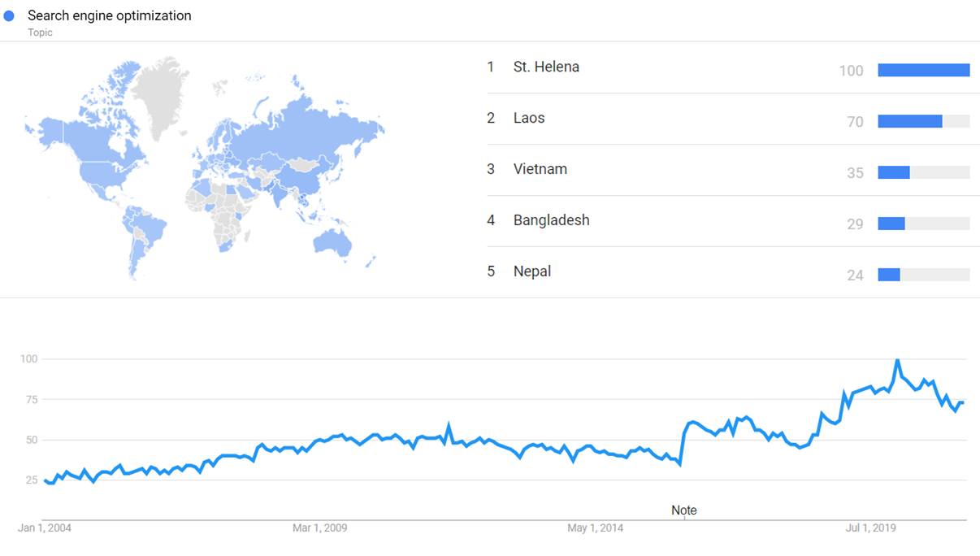The width and height of the screenshot is (980, 556).
Task: Open Bangladesh in the region list
Action: pyautogui.click(x=551, y=220)
